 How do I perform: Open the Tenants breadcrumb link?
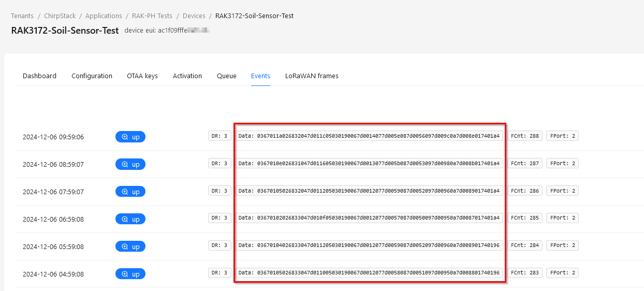tap(22, 16)
